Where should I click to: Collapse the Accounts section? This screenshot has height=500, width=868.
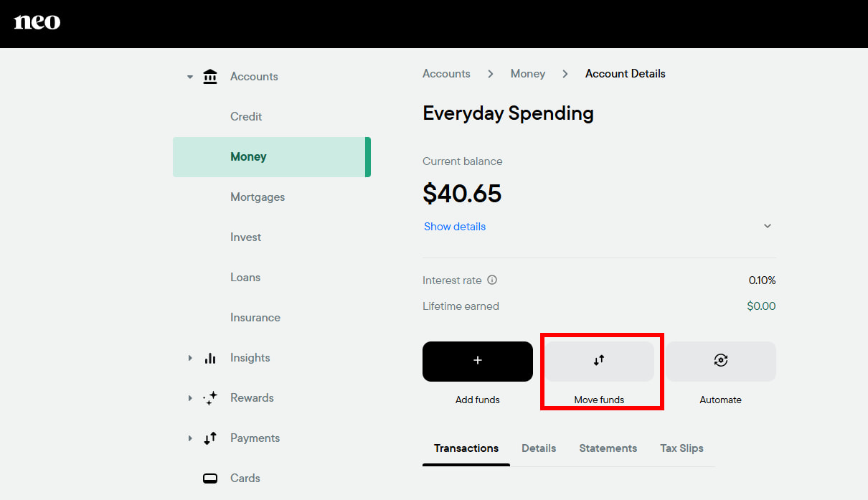tap(189, 76)
